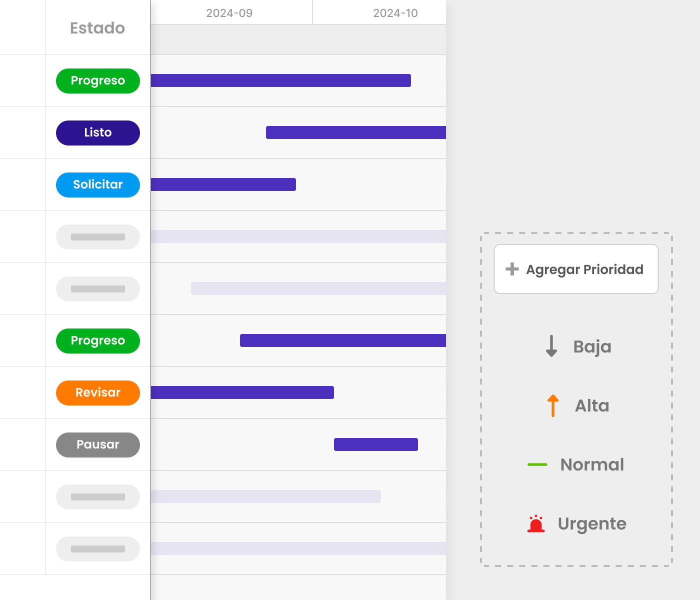The width and height of the screenshot is (700, 600).
Task: Open the Listo status badge
Action: coord(98,132)
